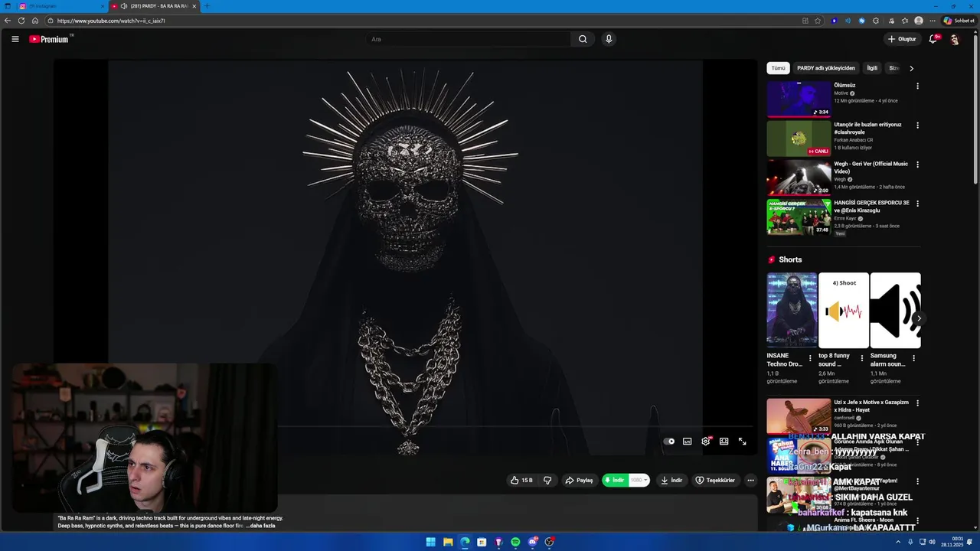Switch player to theater mode
The width and height of the screenshot is (980, 551).
[724, 442]
